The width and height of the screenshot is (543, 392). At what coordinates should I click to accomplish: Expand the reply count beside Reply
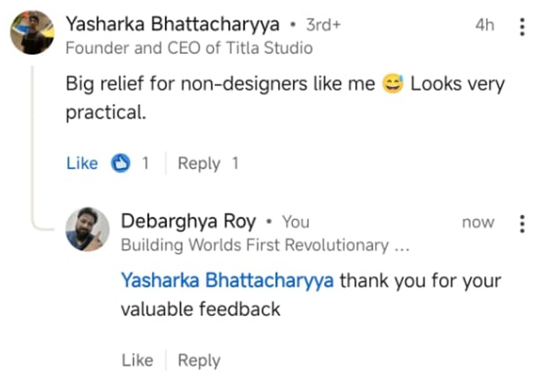click(235, 164)
